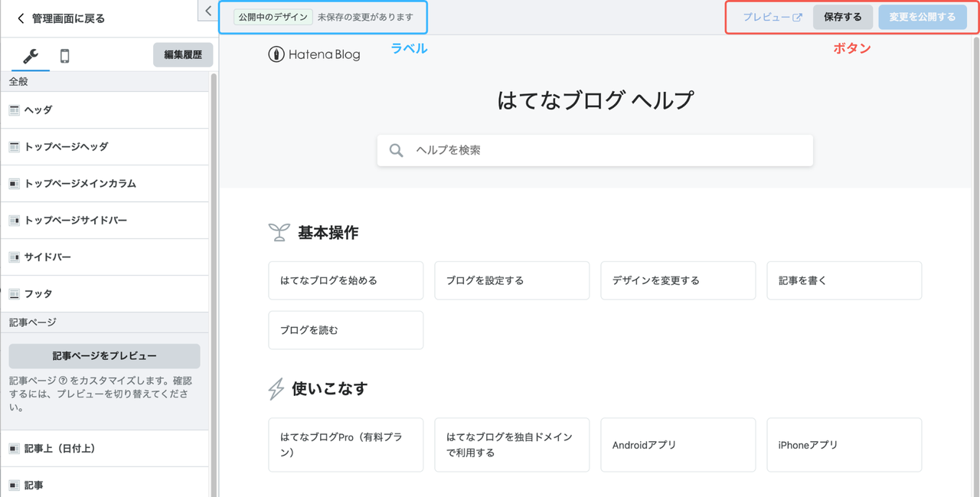Click the icon beside トップページメインカラム
This screenshot has width=980, height=497.
pyautogui.click(x=14, y=184)
